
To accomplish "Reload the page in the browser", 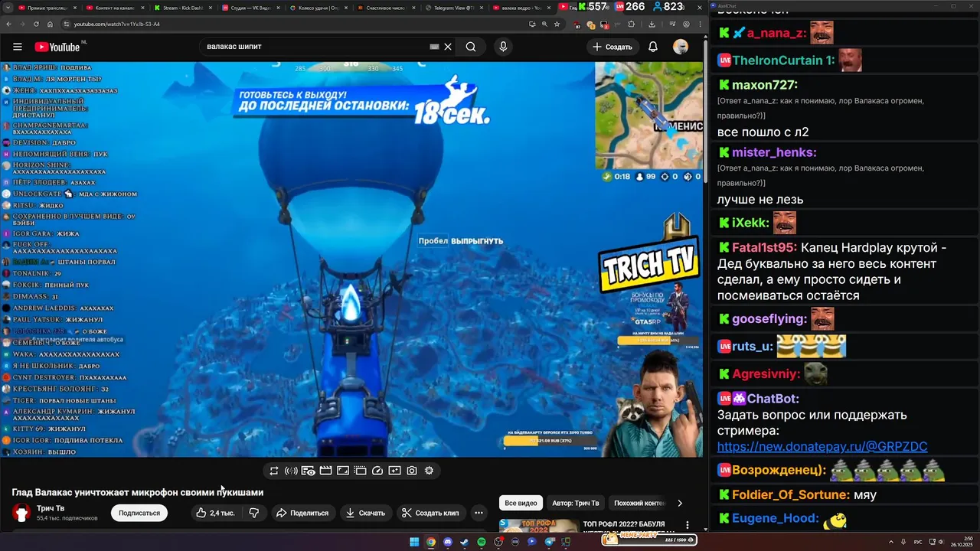I will coord(36,24).
